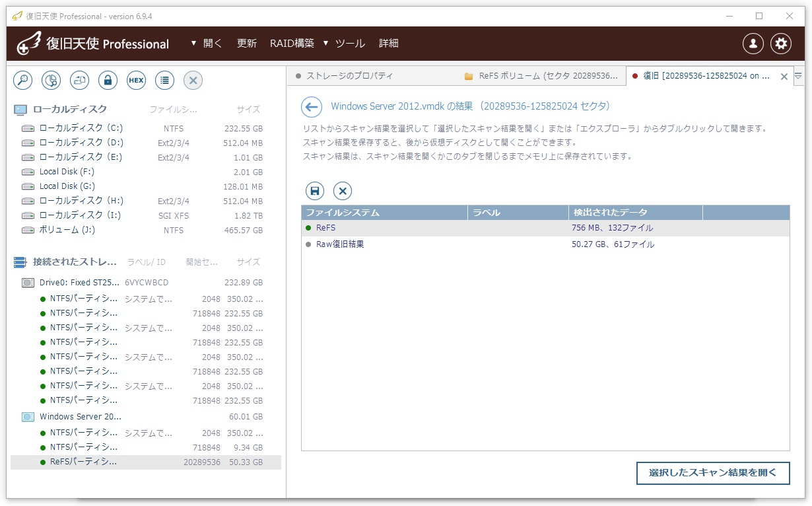This screenshot has height=506, width=812.
Task: Click the list view toolbar icon
Action: coord(164,81)
